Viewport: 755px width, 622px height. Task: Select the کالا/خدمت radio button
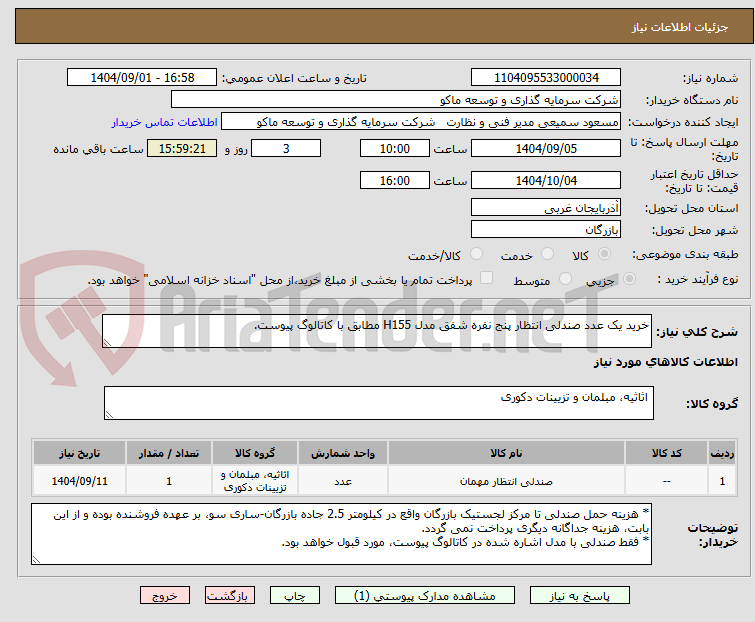(476, 254)
